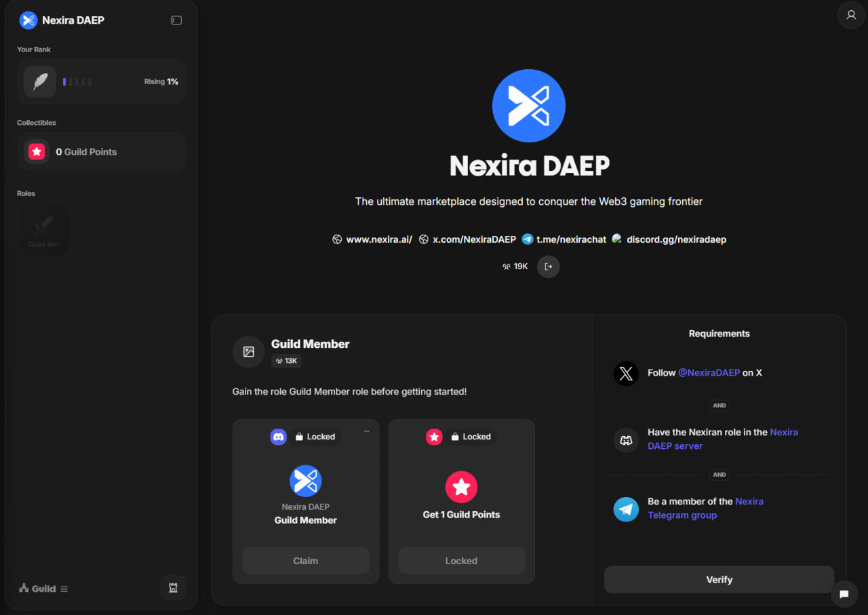Open the t.me/nexirachat Telegram link
Screen dimensions: 868x615
(564, 239)
